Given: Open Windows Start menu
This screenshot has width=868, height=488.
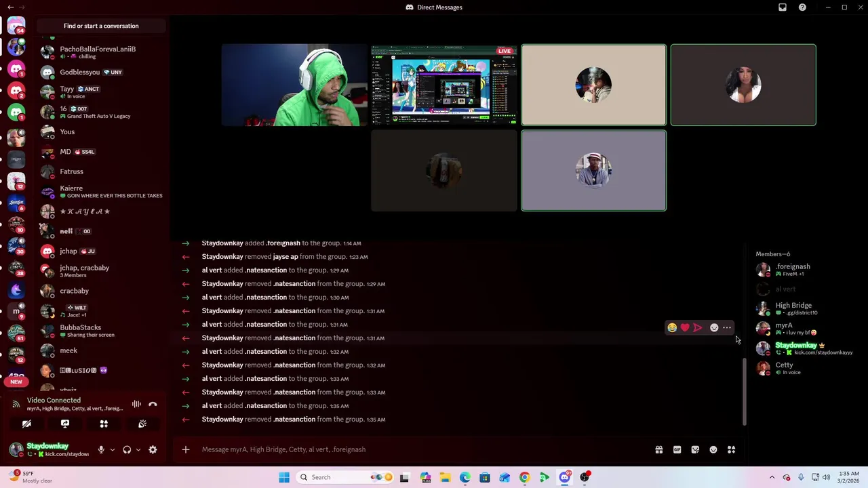Looking at the screenshot, I should 284,477.
